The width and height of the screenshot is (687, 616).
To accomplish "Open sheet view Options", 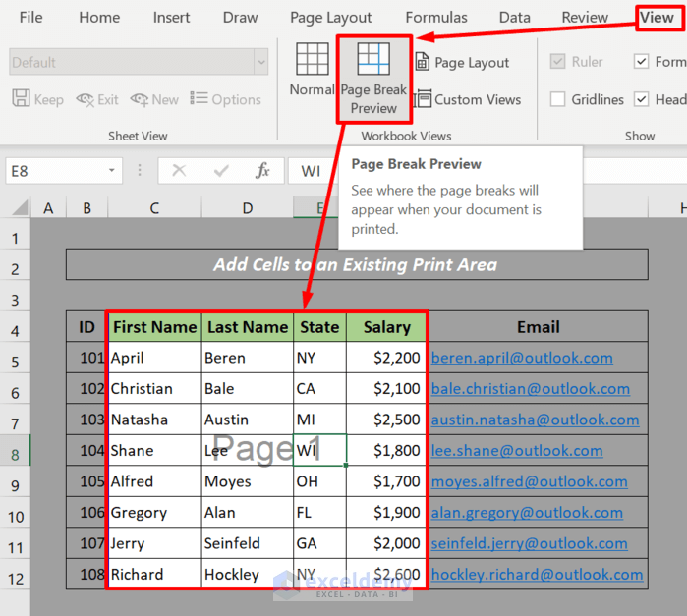I will pos(226,99).
